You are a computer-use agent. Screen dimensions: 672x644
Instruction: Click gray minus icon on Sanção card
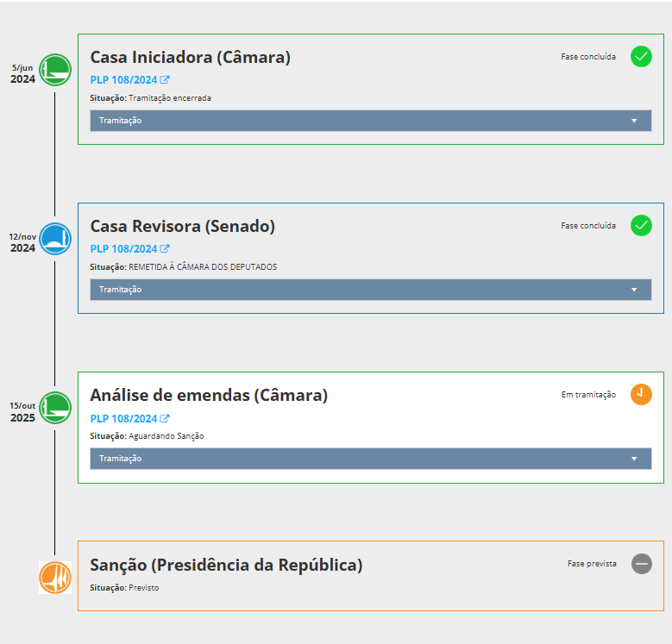click(x=641, y=564)
